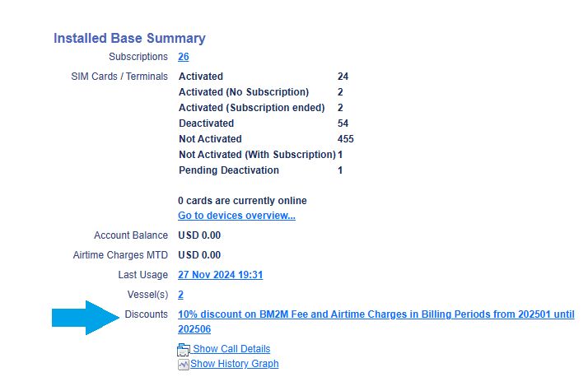Click the Call Details document icon

click(x=184, y=349)
